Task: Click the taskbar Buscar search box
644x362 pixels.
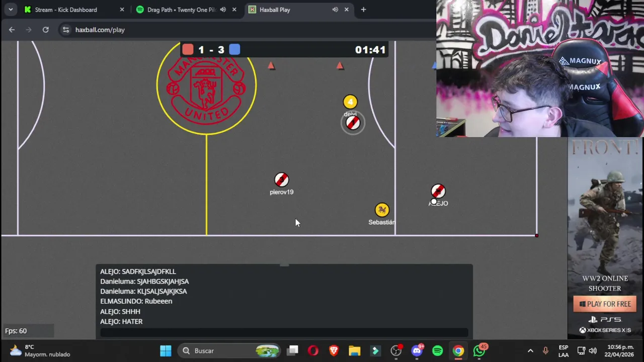Action: (x=230, y=350)
